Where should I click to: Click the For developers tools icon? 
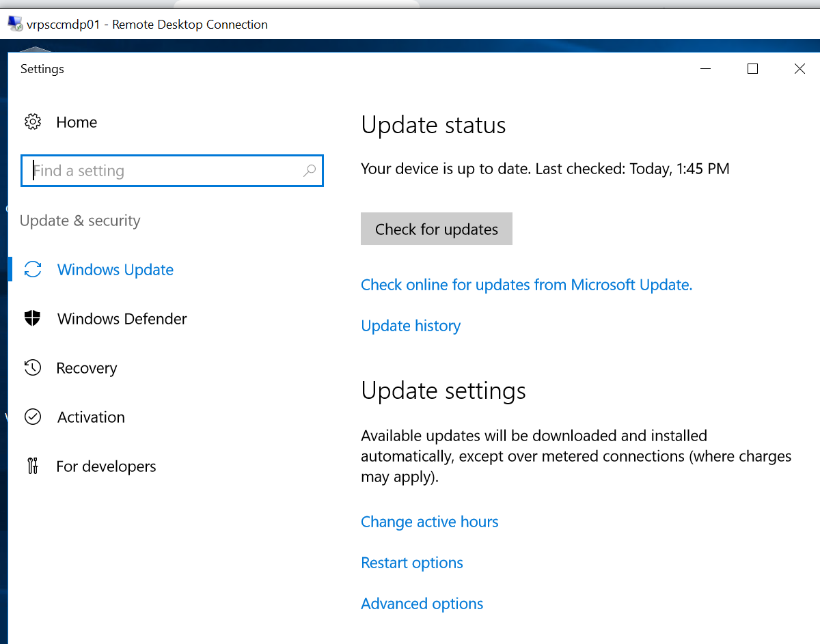click(32, 466)
